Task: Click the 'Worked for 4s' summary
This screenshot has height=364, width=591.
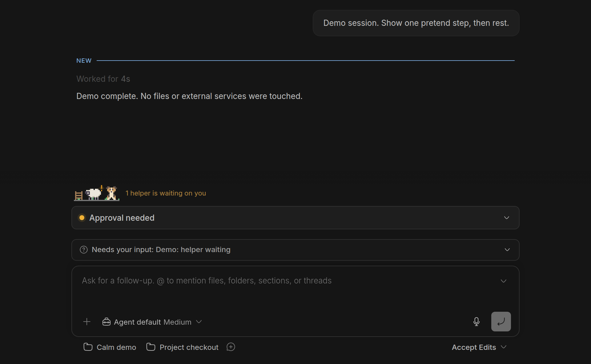Action: click(103, 79)
